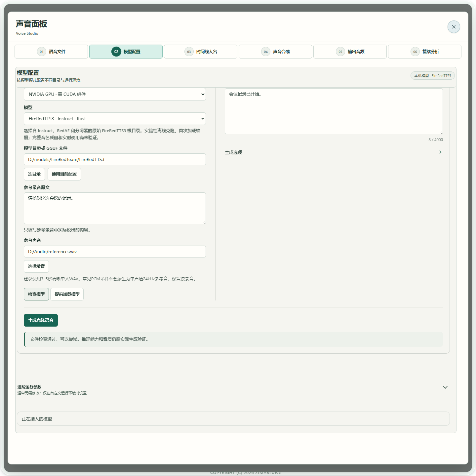
Task: Click the 建议使用3–5秒清晰单人WAV hint text
Action: pos(111,279)
